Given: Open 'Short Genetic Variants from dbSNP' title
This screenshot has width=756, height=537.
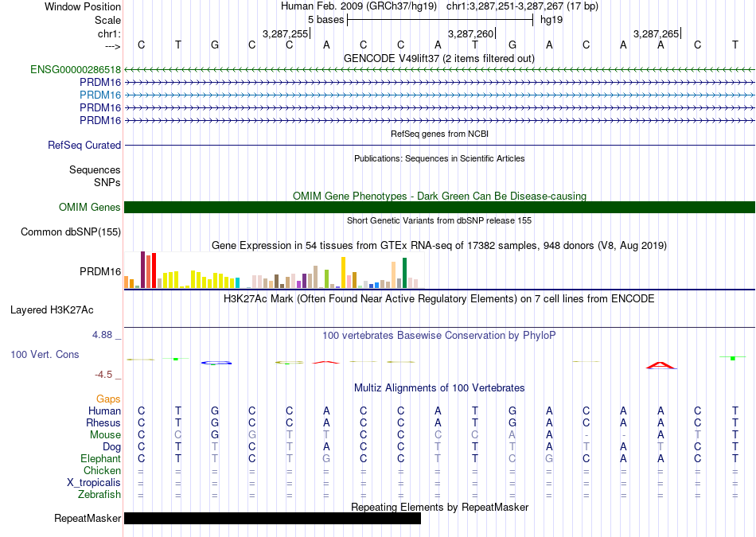Looking at the screenshot, I should [439, 221].
